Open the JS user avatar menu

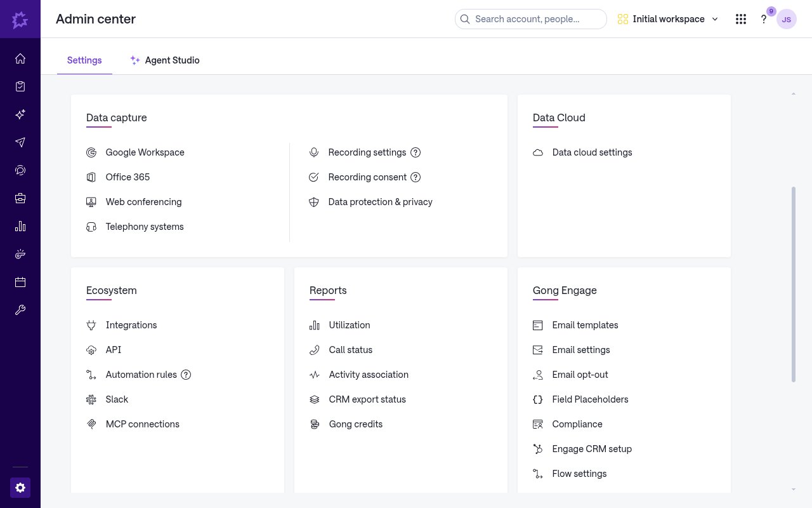coord(787,19)
